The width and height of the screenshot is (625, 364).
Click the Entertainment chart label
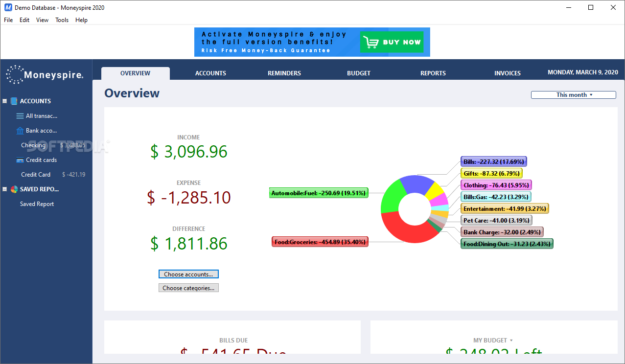(x=505, y=208)
